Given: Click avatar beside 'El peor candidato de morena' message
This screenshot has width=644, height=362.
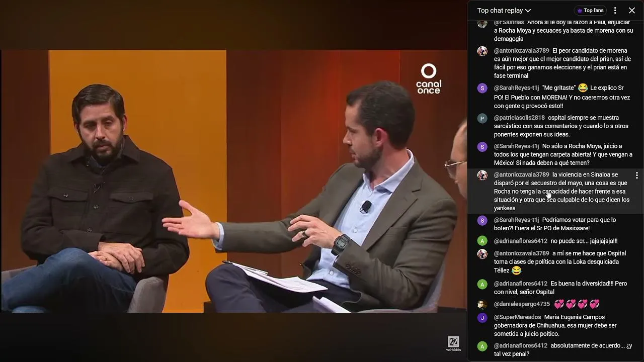Looking at the screenshot, I should coord(482,51).
